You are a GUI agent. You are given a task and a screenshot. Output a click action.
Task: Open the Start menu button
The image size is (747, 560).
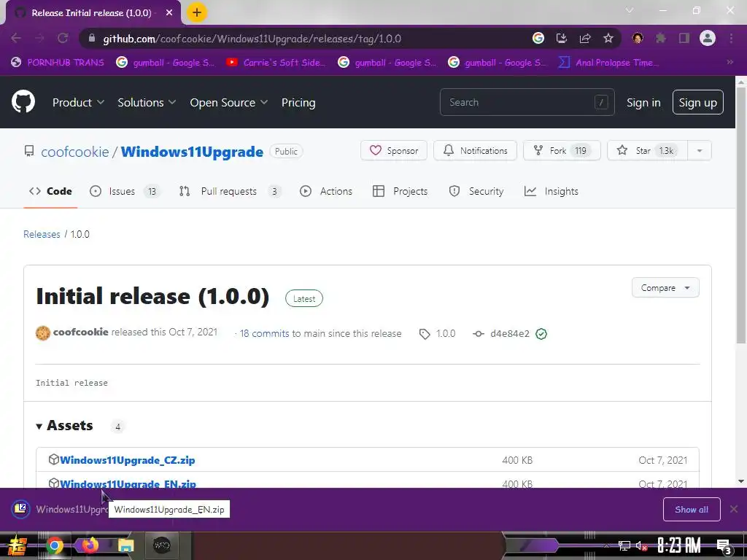tap(18, 545)
